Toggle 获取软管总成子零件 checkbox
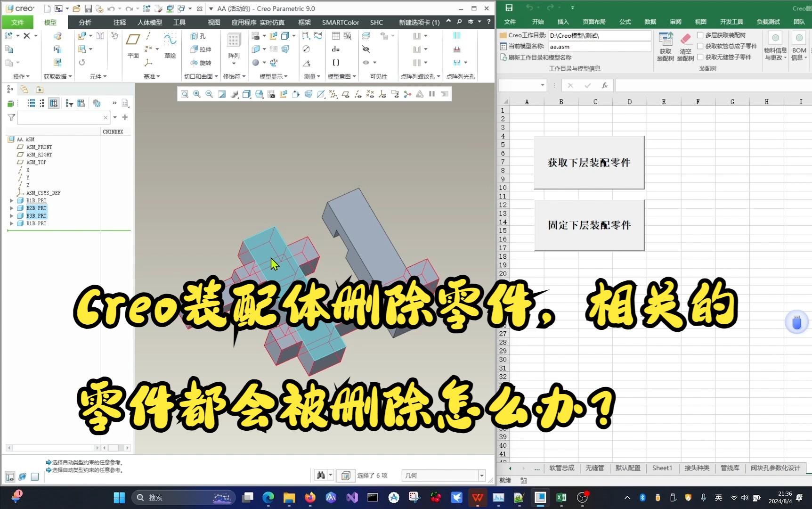 coord(700,46)
